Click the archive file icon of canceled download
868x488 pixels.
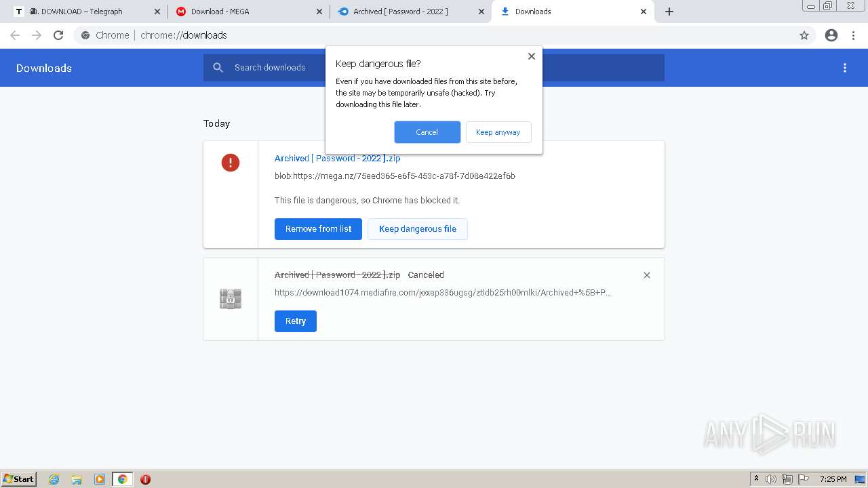pyautogui.click(x=231, y=299)
